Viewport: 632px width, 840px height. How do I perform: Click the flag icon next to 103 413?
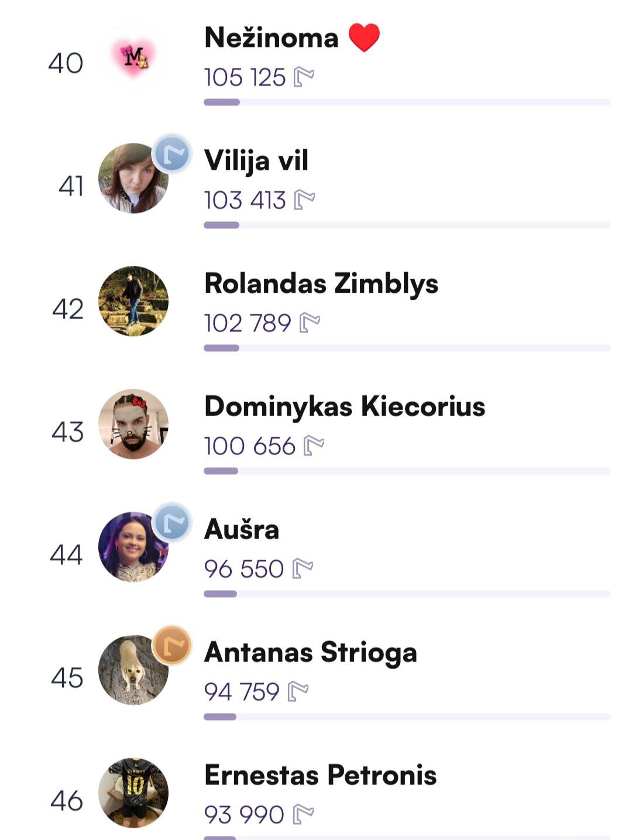[304, 200]
